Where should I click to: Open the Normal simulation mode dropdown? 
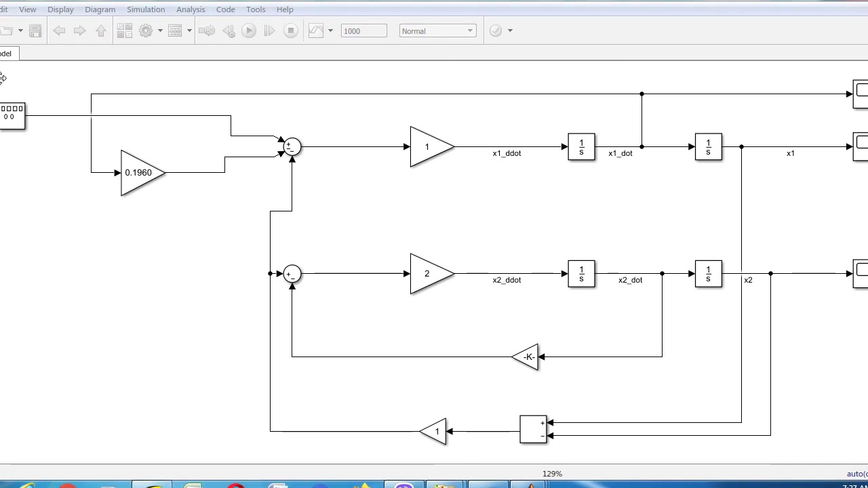pyautogui.click(x=437, y=31)
